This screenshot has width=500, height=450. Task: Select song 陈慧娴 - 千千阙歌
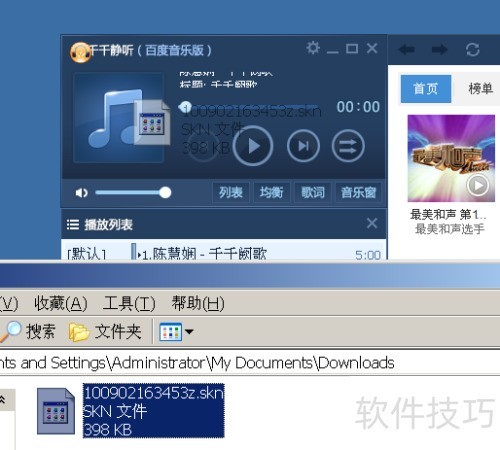pyautogui.click(x=204, y=254)
